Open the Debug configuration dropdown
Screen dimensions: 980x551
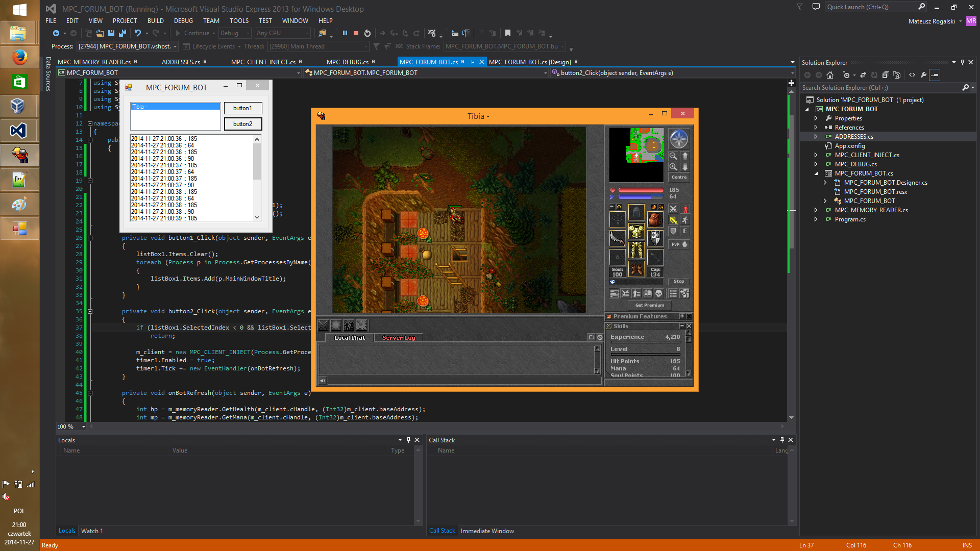[235, 33]
